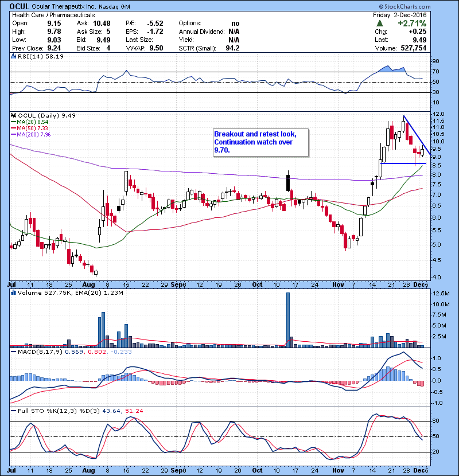Click the Aug label on the price date axis
Image resolution: width=459 pixels, height=476 pixels.
[x=89, y=285]
